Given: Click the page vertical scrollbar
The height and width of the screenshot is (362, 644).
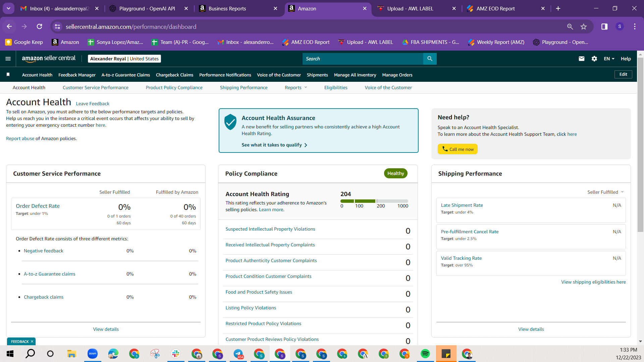Looking at the screenshot, I should pos(640,145).
